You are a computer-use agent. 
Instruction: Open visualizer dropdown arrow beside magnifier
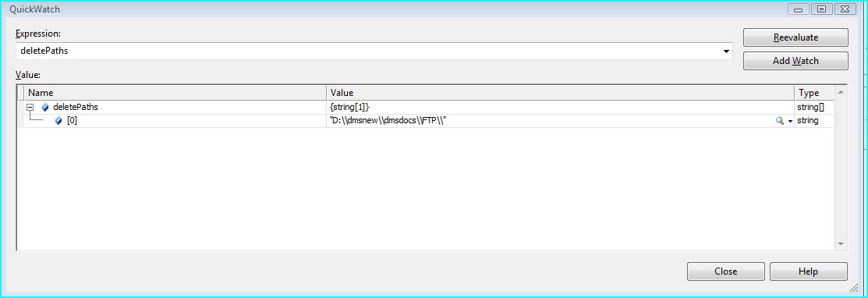790,121
